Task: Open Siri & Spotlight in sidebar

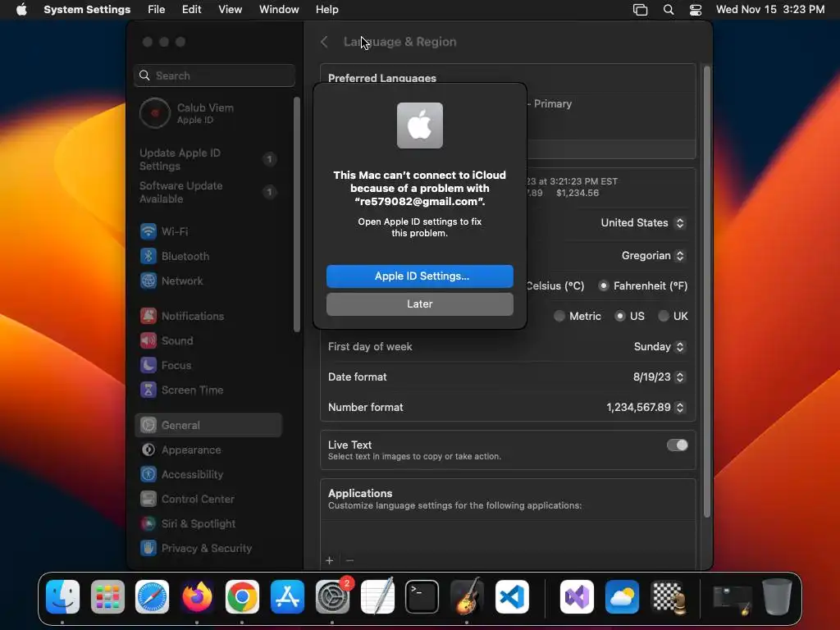Action: coord(208,524)
